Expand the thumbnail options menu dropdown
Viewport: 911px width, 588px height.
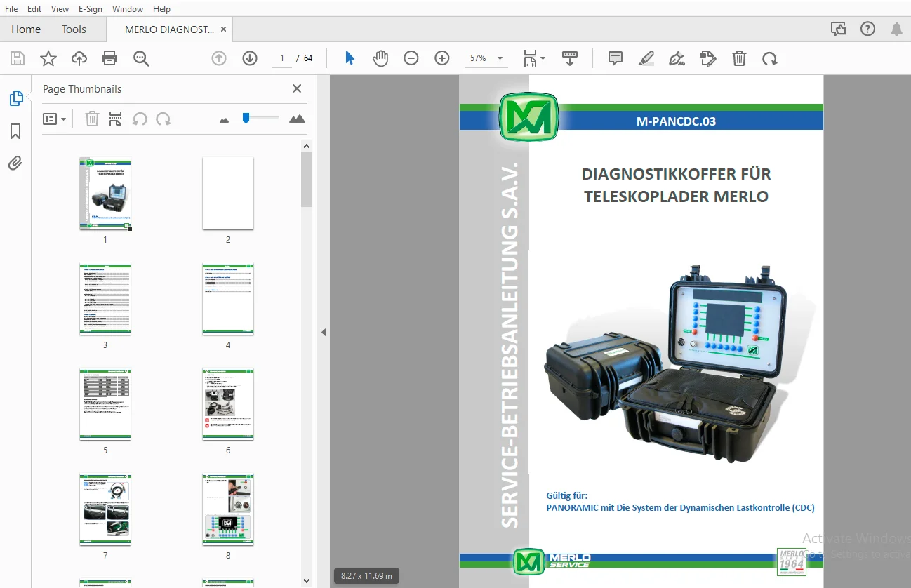pos(55,119)
